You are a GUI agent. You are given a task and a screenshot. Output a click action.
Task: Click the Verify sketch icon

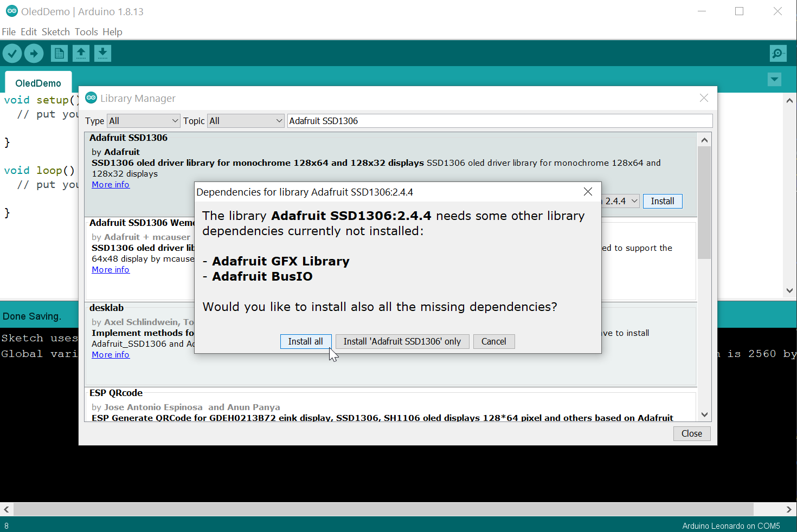pyautogui.click(x=12, y=53)
